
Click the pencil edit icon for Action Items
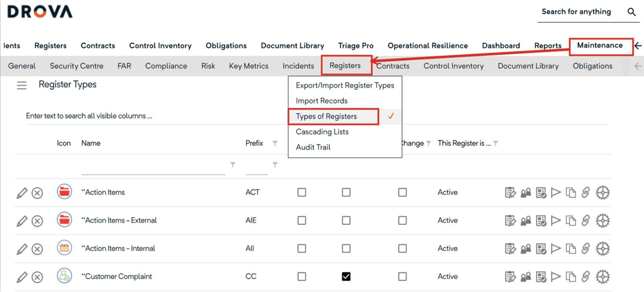coord(22,193)
